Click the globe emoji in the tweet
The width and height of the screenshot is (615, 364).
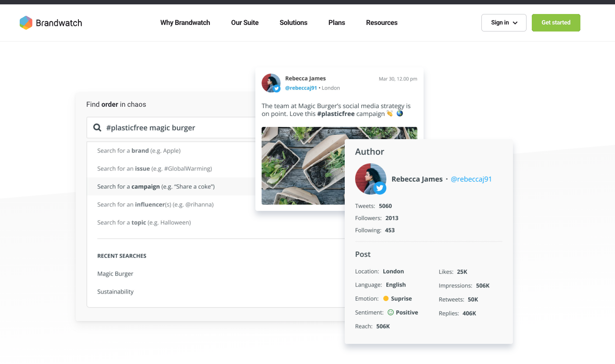click(x=399, y=114)
